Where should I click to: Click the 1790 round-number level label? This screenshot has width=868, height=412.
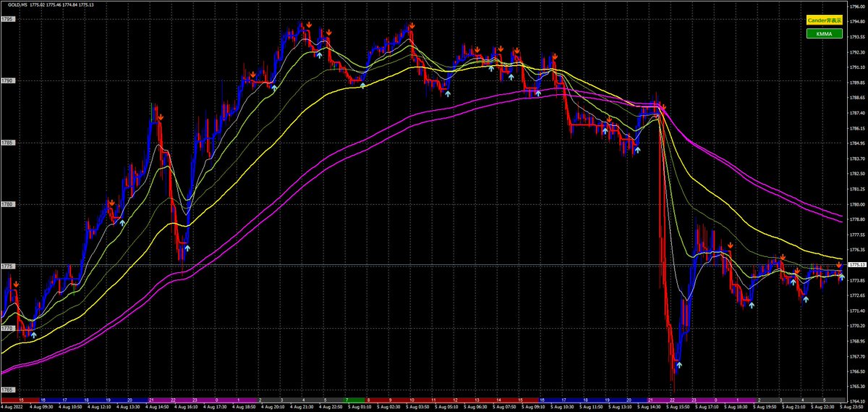tap(7, 82)
